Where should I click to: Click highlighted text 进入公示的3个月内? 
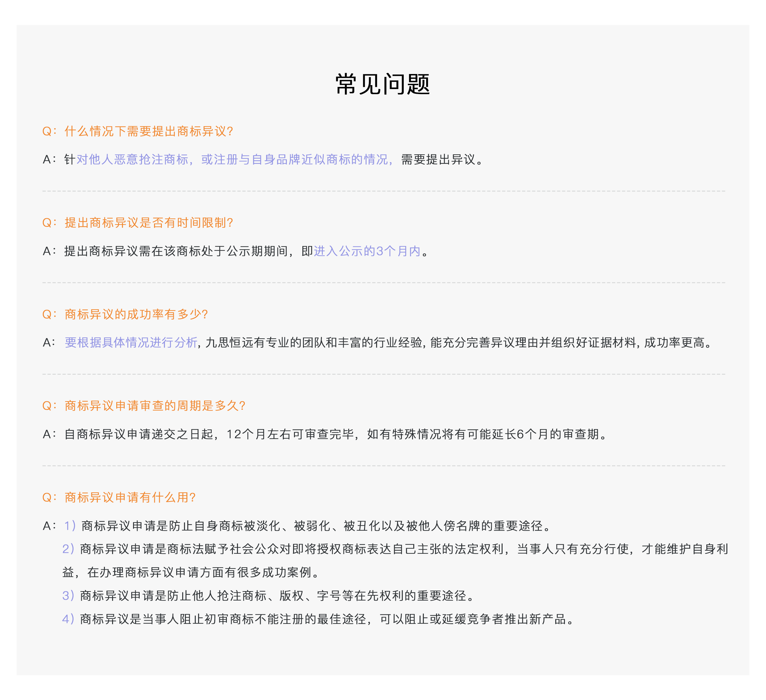[x=367, y=251]
